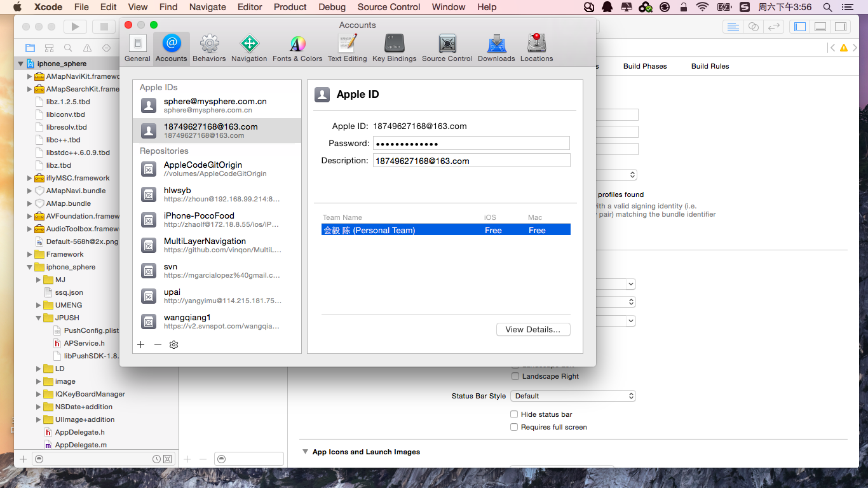Switch to the Build Phases tab
Image resolution: width=868 pixels, height=488 pixels.
645,66
